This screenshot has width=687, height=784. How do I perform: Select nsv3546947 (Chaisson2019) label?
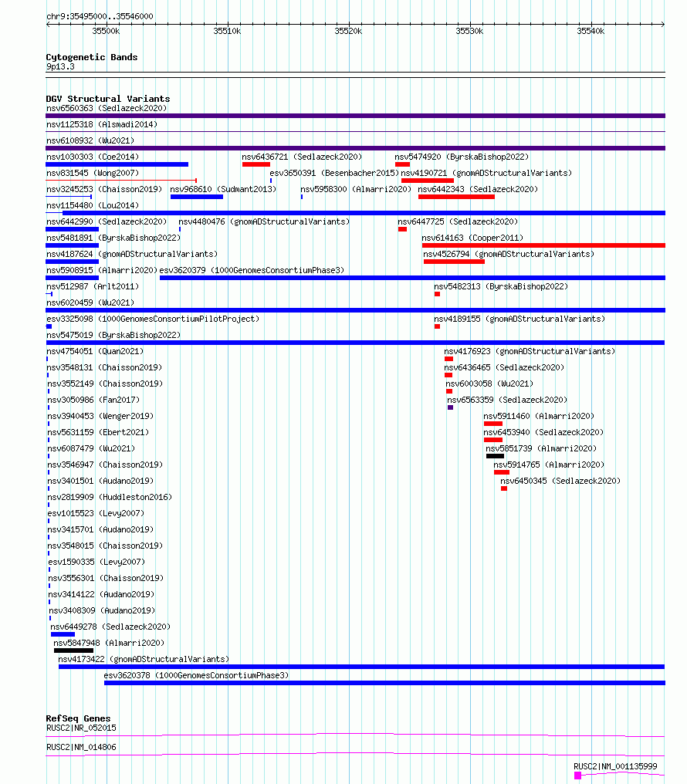105,465
